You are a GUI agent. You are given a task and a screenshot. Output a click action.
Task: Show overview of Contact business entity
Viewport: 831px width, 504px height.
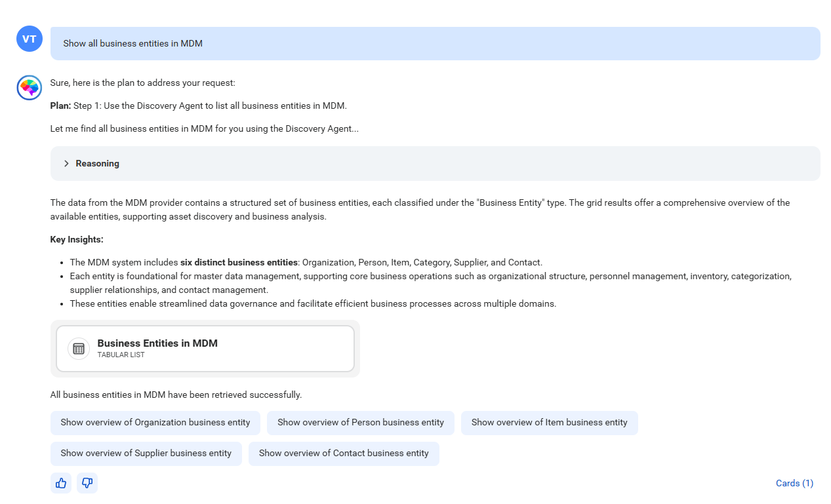[x=344, y=454]
